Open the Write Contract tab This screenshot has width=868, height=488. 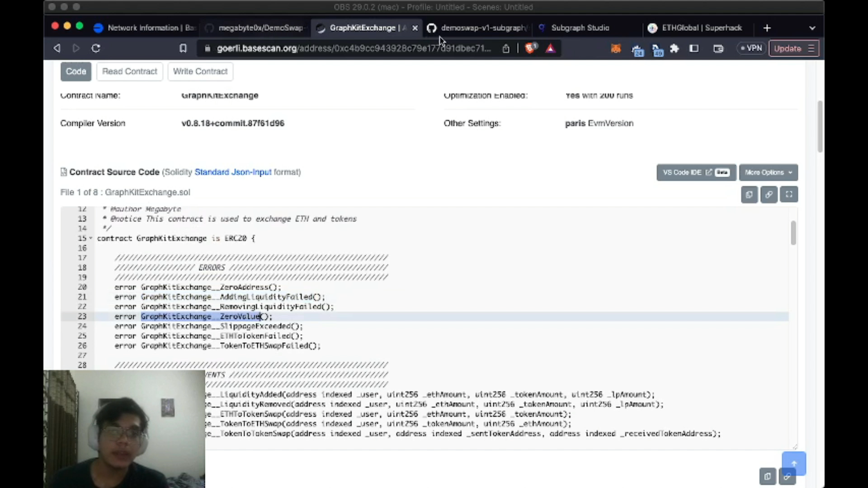click(200, 71)
